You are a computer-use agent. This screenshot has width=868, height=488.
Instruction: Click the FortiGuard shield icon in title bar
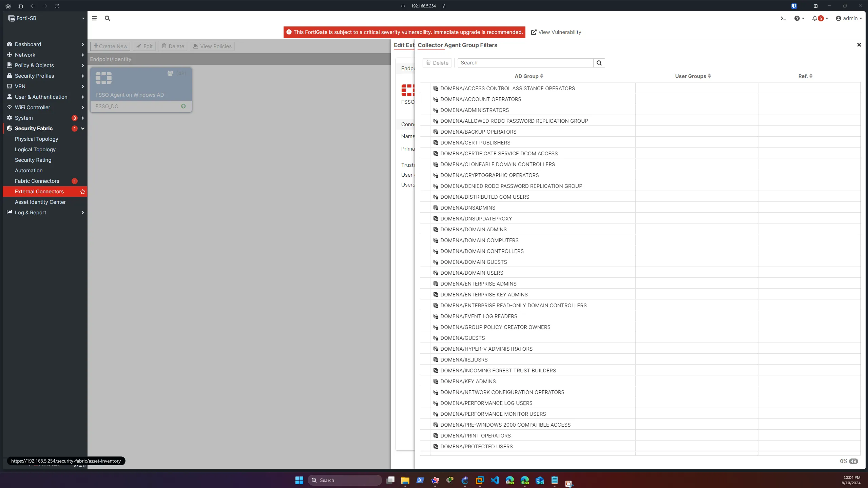coord(794,6)
